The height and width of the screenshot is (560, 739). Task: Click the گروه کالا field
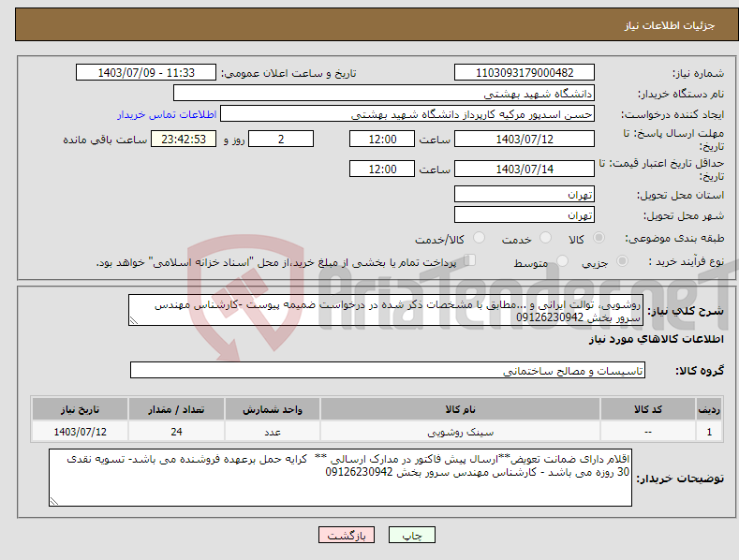388,370
